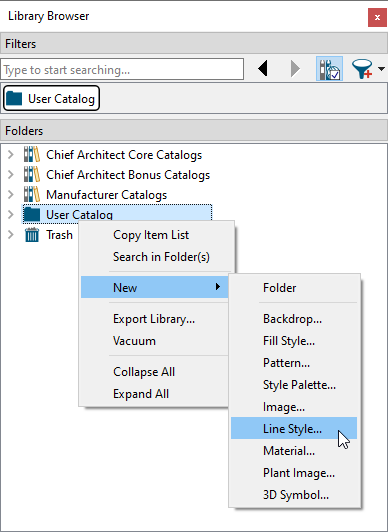Click the add search filter funnel icon

pos(362,69)
